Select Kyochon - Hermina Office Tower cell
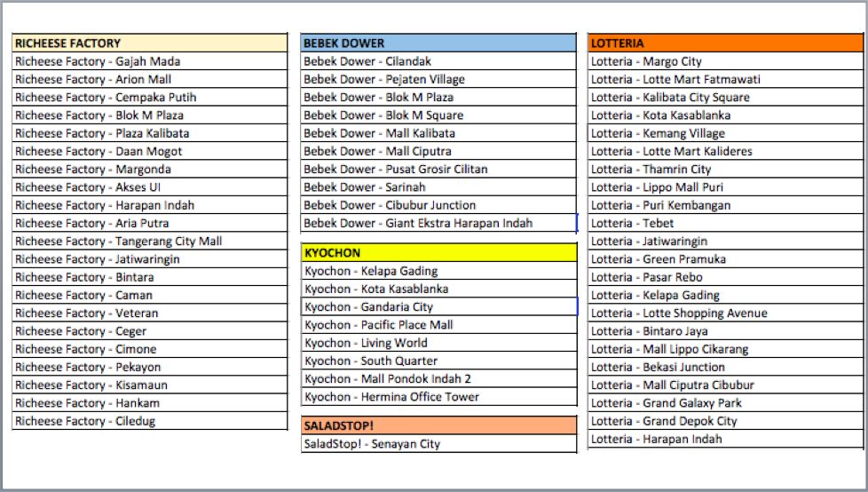The width and height of the screenshot is (868, 492). coord(438,397)
